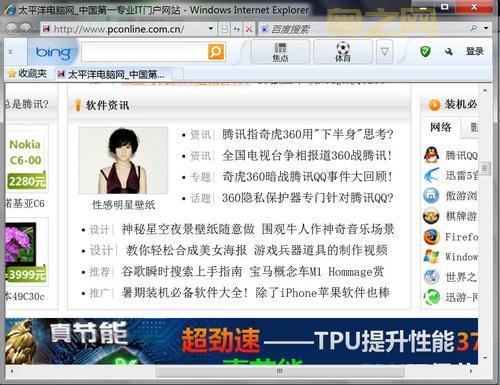Click the browser Back arrow button
500x385 pixels.
(11, 29)
